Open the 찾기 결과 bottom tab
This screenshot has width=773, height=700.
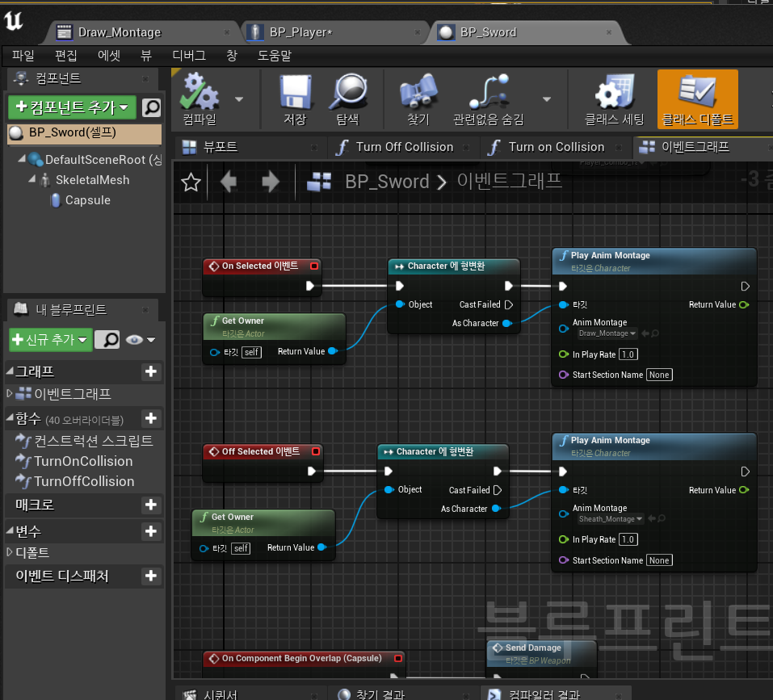(x=380, y=694)
